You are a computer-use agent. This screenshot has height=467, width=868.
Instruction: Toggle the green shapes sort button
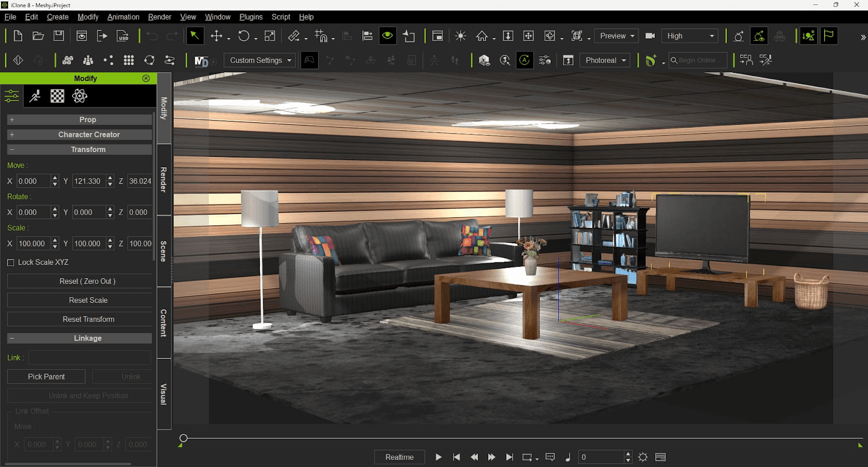tap(808, 36)
